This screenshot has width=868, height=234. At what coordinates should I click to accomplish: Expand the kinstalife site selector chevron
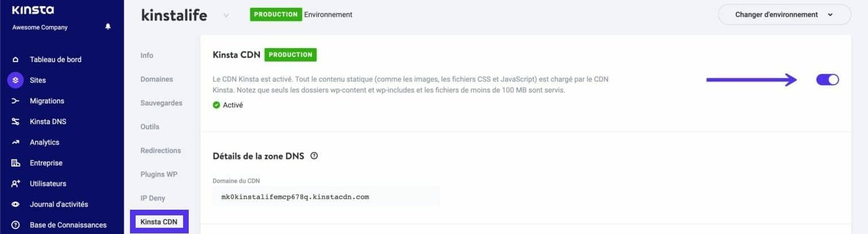pyautogui.click(x=226, y=15)
